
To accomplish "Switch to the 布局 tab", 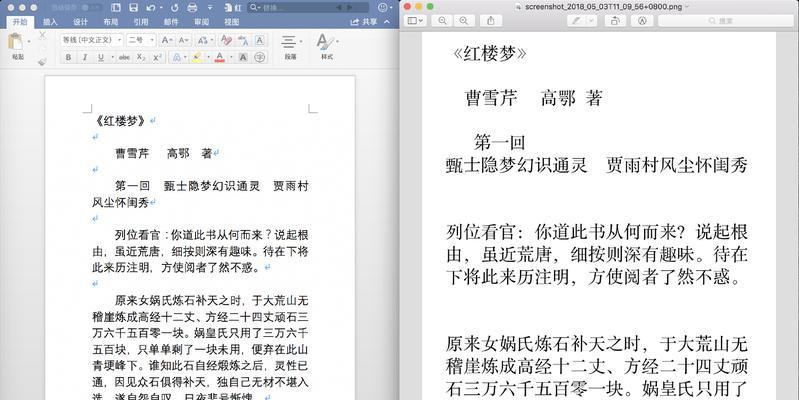I will point(111,22).
